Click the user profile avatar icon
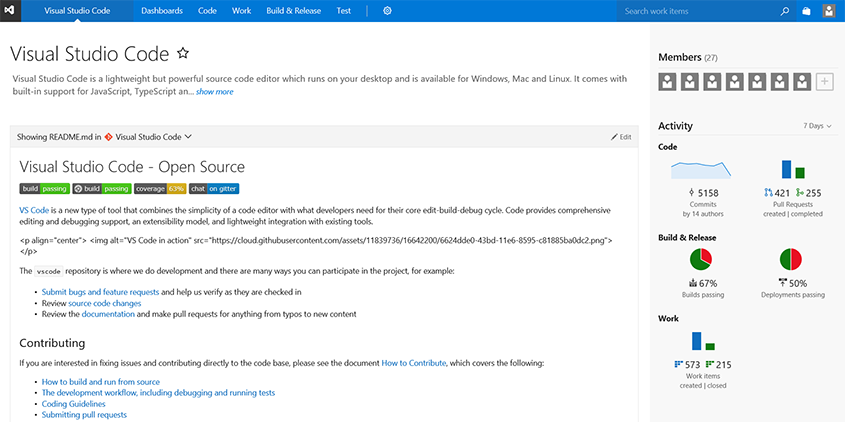The width and height of the screenshot is (845, 422). (x=830, y=11)
